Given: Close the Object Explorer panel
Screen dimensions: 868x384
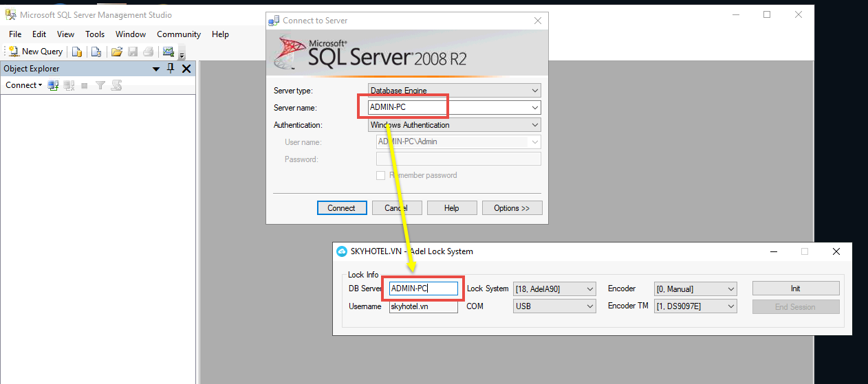Looking at the screenshot, I should coord(186,68).
